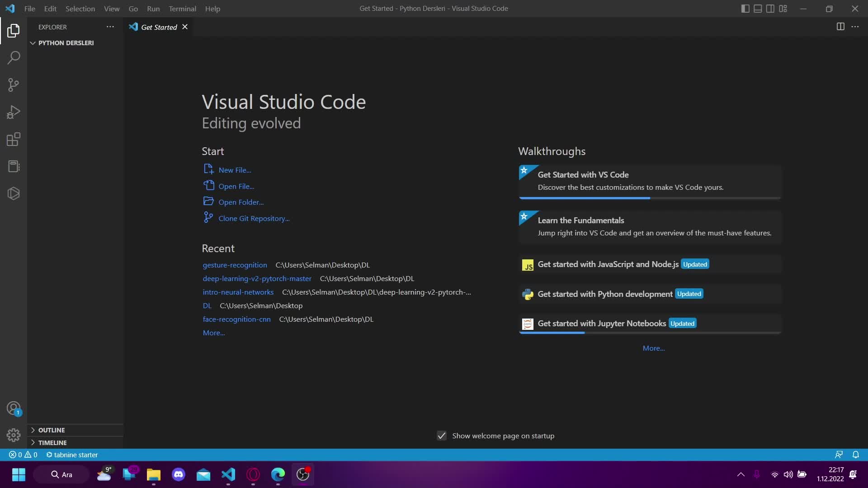
Task: Open the Source Control view icon
Action: click(x=14, y=85)
